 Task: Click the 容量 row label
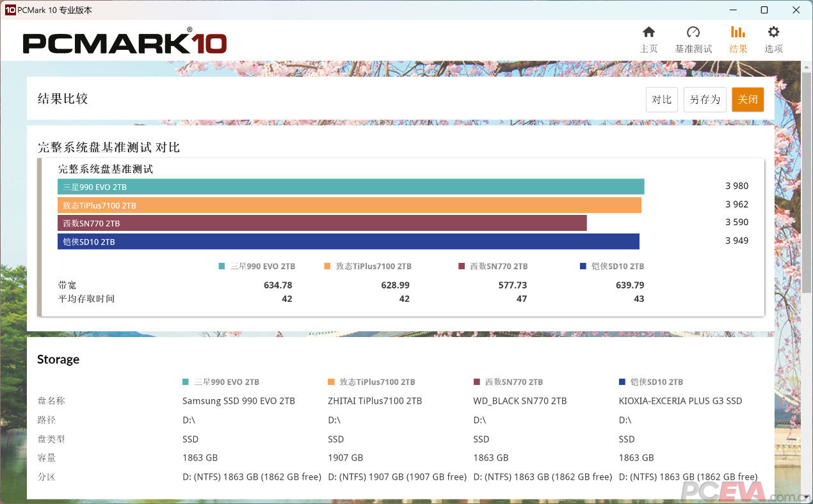point(47,458)
